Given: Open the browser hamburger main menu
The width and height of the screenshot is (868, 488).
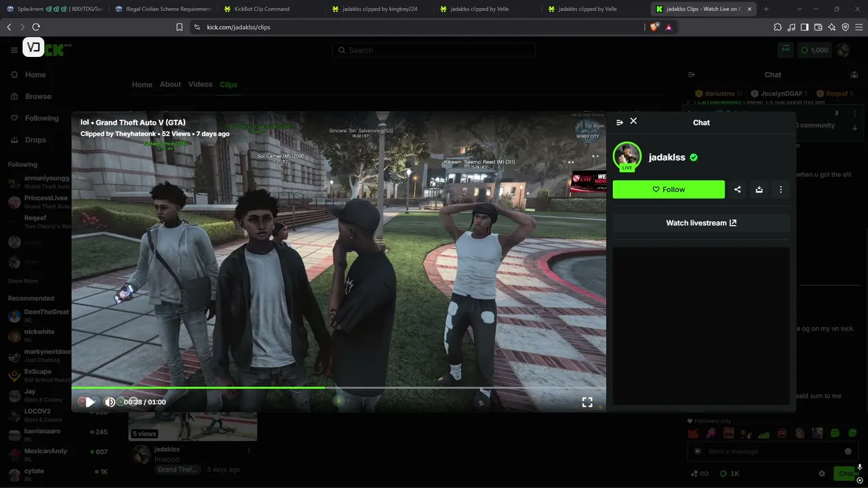Looking at the screenshot, I should 859,27.
